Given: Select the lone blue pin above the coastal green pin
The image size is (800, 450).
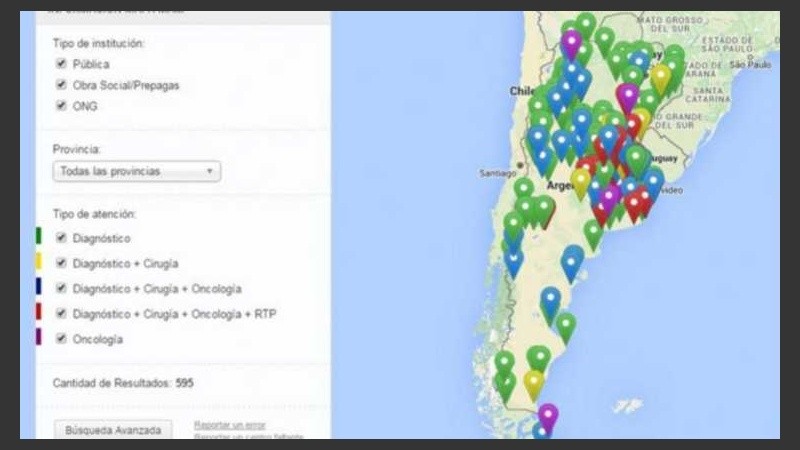Looking at the screenshot, I should [550, 303].
